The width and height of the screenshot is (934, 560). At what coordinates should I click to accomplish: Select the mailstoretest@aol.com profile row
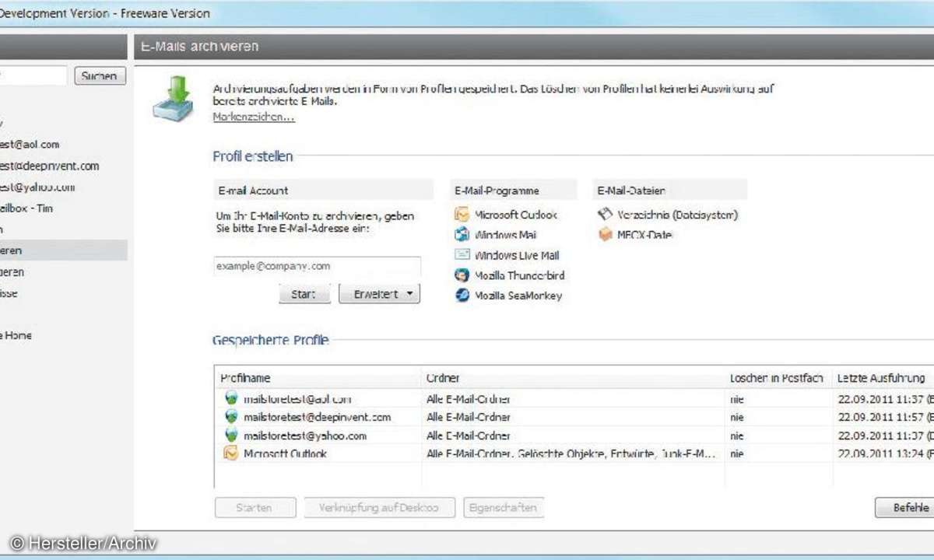(x=574, y=398)
